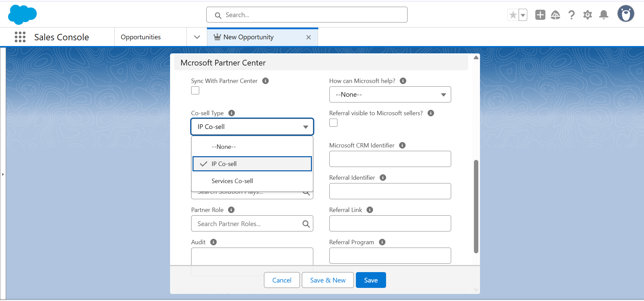Open the Help question mark icon
The width and height of the screenshot is (644, 301).
click(x=572, y=15)
